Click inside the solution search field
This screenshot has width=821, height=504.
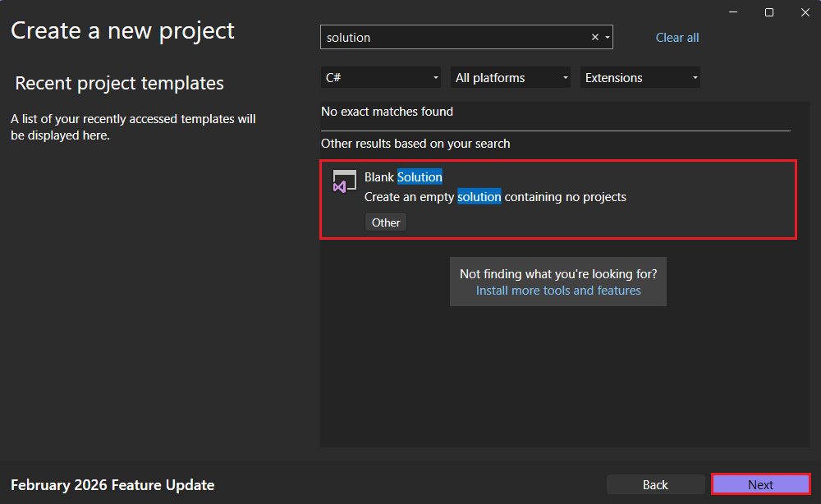tap(452, 37)
